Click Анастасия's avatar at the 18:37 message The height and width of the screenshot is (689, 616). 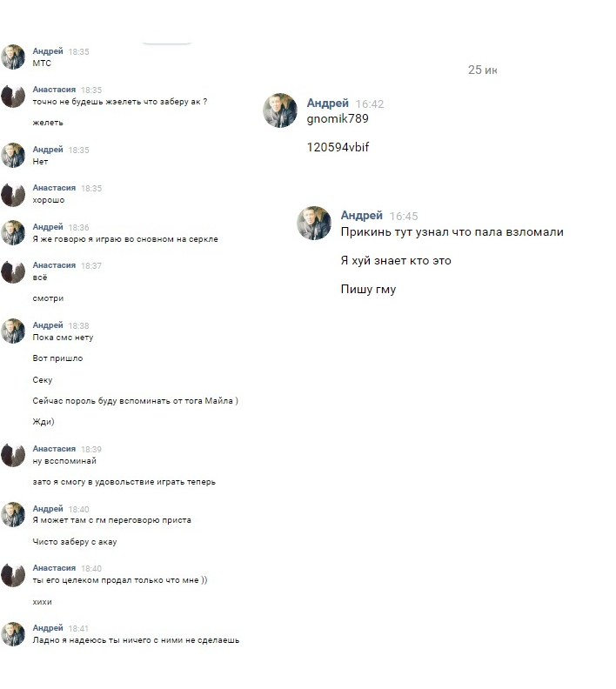[13, 271]
